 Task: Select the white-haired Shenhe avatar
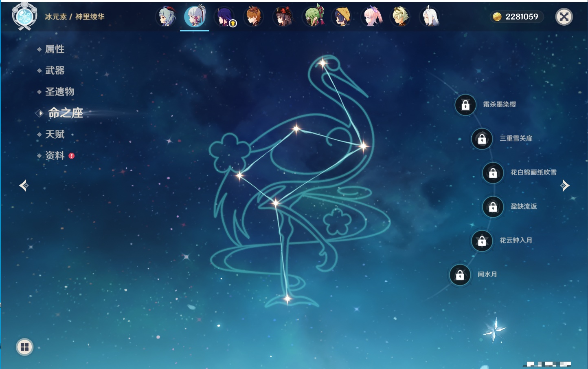[x=430, y=17]
